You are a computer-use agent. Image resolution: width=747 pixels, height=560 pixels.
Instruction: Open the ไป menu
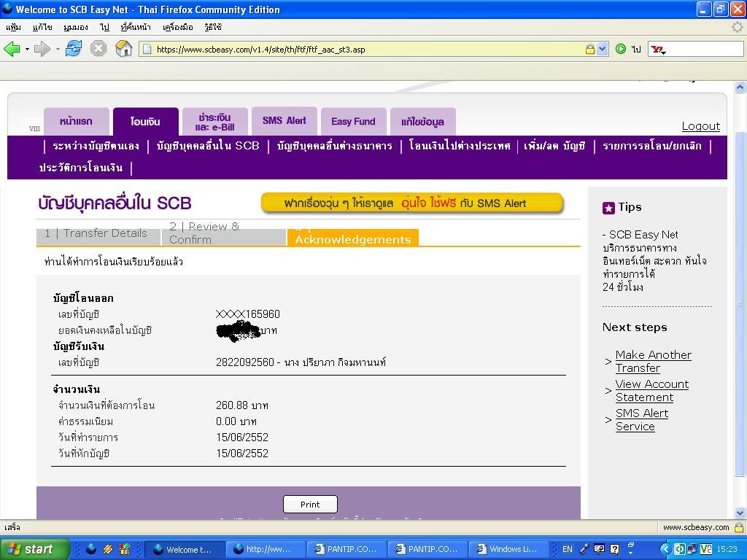point(105,27)
